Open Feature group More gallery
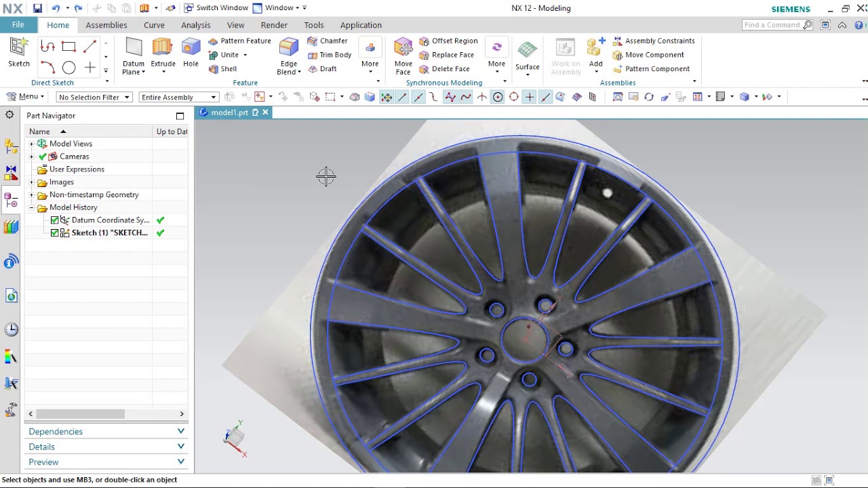The width and height of the screenshot is (868, 488). pyautogui.click(x=370, y=56)
